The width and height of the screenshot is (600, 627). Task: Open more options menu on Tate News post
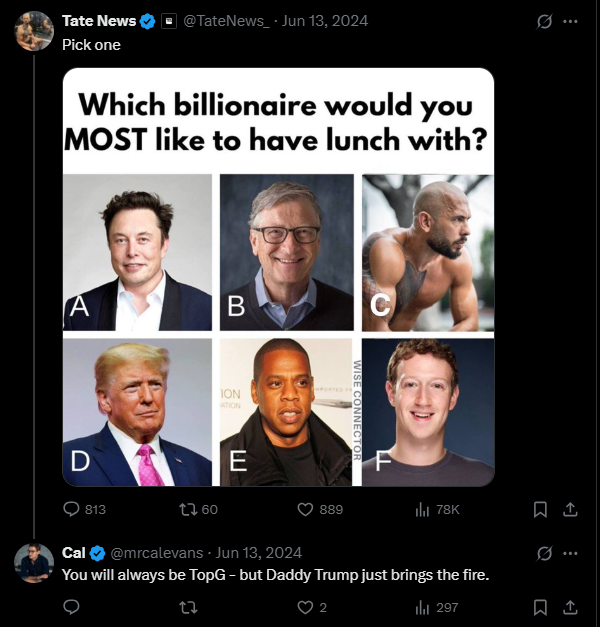click(x=571, y=21)
